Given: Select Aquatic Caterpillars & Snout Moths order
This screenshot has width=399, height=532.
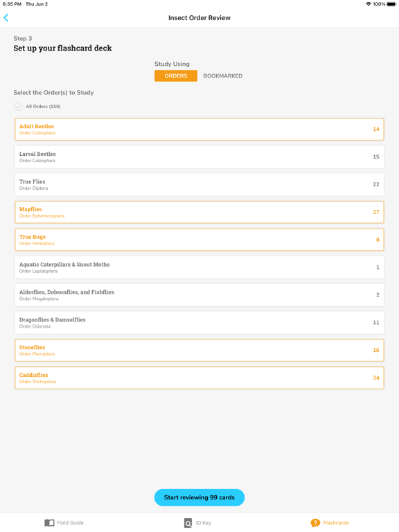Looking at the screenshot, I should pos(199,267).
